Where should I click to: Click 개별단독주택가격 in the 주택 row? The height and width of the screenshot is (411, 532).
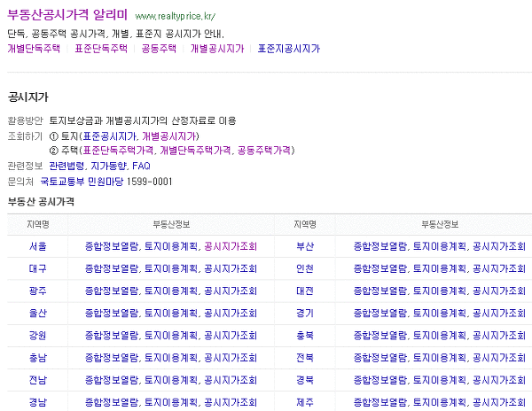click(195, 150)
